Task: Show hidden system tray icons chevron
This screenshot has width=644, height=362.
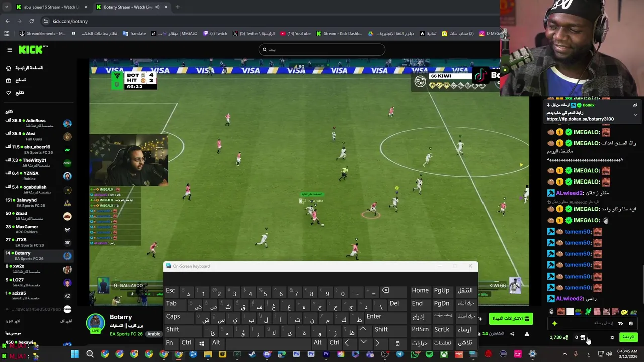Action: pos(565,354)
